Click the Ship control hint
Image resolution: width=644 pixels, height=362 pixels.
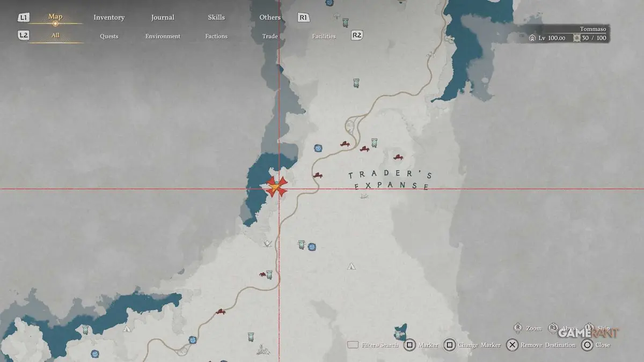(597, 328)
